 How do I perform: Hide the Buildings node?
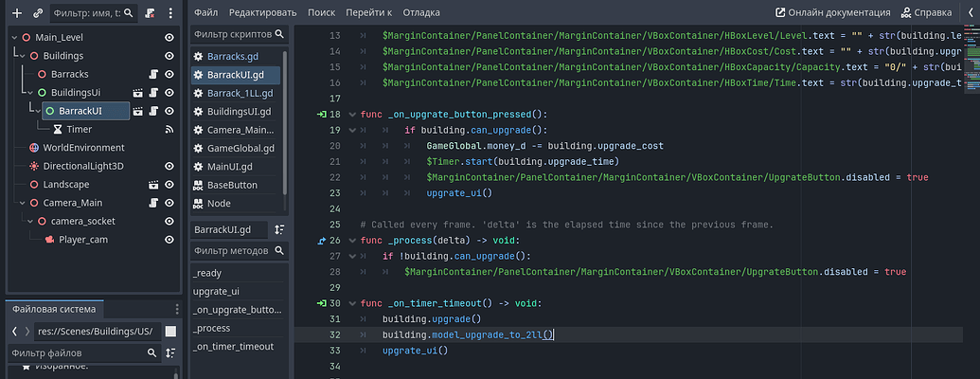[x=169, y=56]
